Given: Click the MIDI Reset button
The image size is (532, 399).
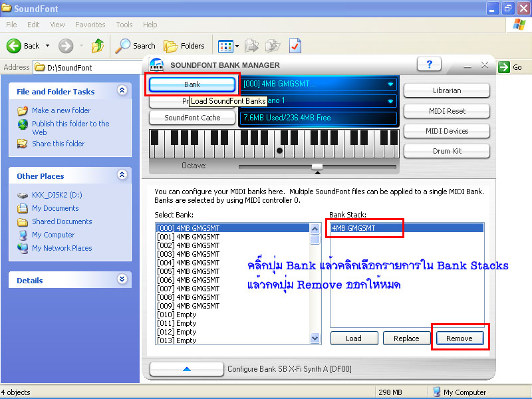Looking at the screenshot, I should click(447, 111).
